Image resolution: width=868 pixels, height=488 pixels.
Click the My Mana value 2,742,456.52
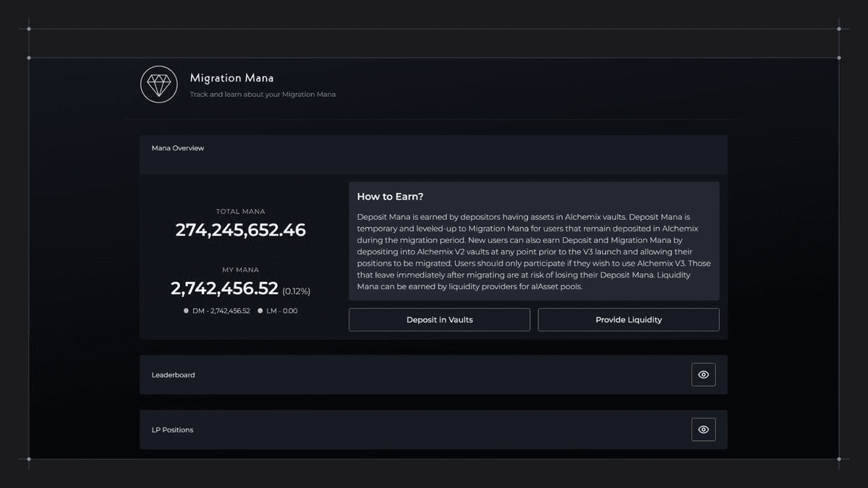224,288
